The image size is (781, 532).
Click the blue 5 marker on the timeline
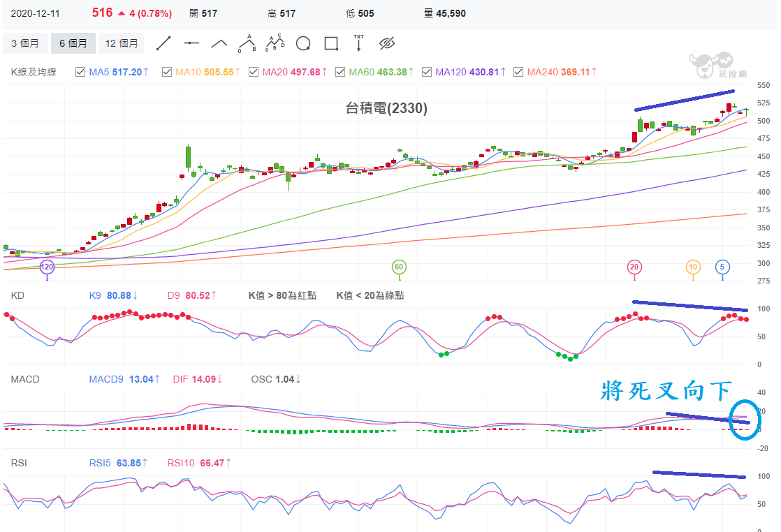722,267
